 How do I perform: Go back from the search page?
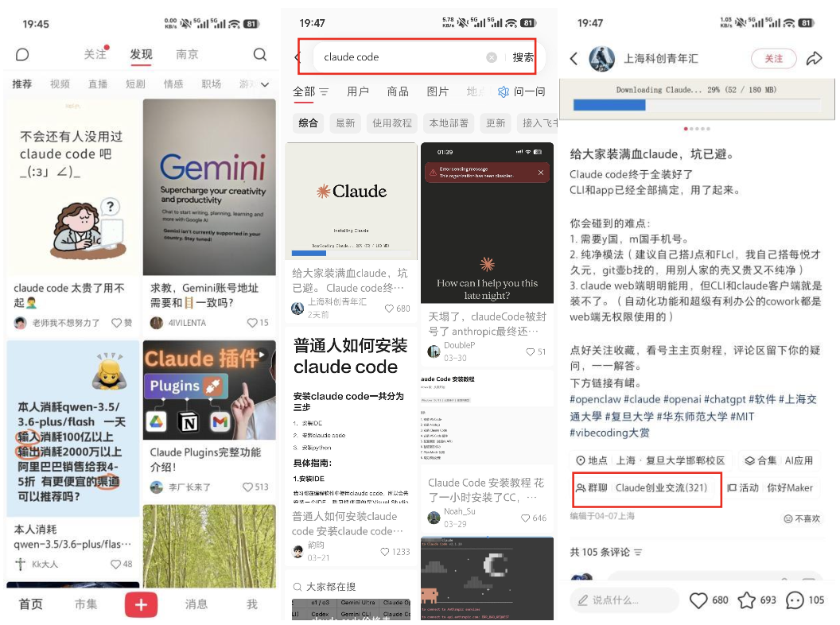point(298,56)
